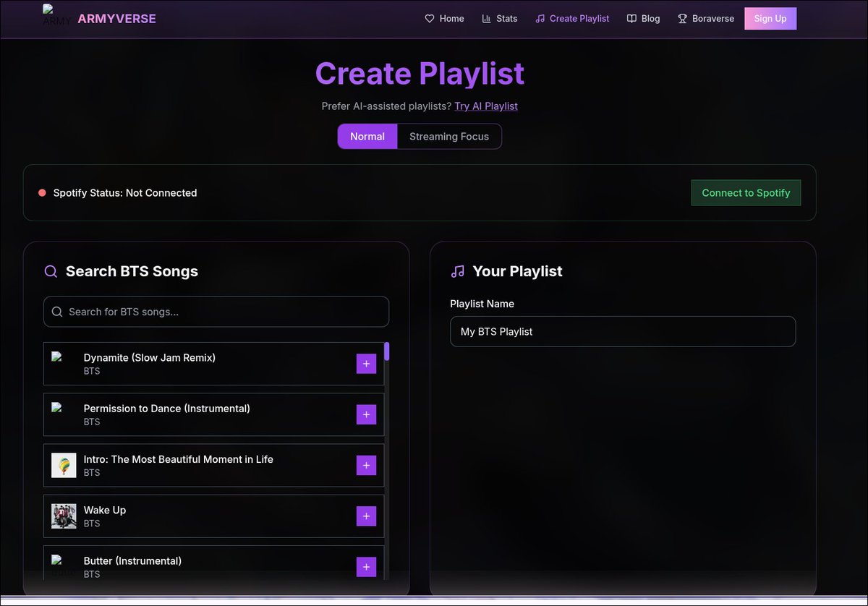Click the Create Playlist page heading

(x=420, y=74)
